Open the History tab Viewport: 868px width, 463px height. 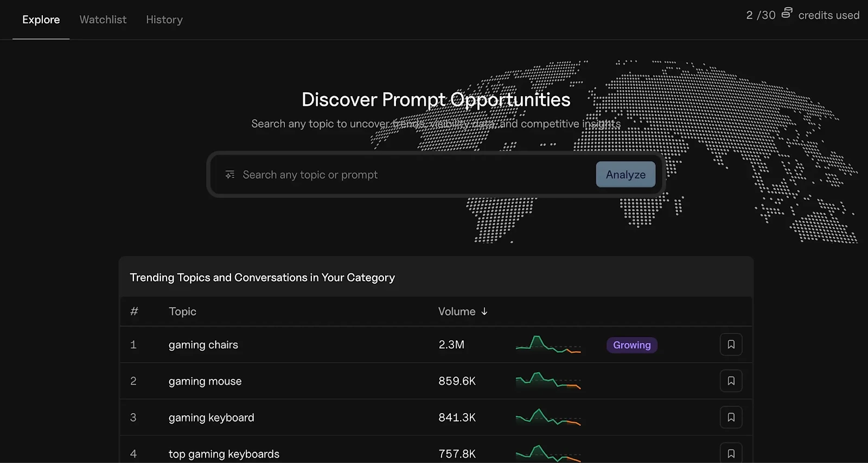click(x=164, y=20)
